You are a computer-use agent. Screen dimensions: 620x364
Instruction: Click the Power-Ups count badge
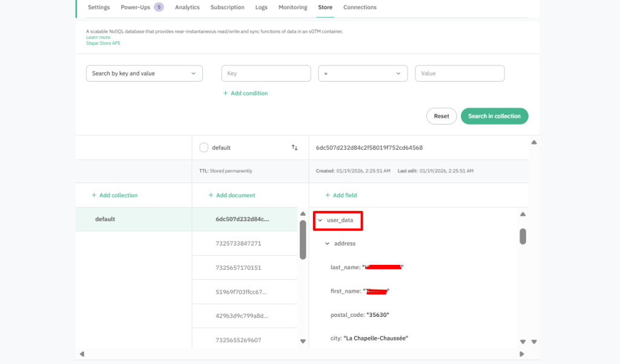click(159, 7)
